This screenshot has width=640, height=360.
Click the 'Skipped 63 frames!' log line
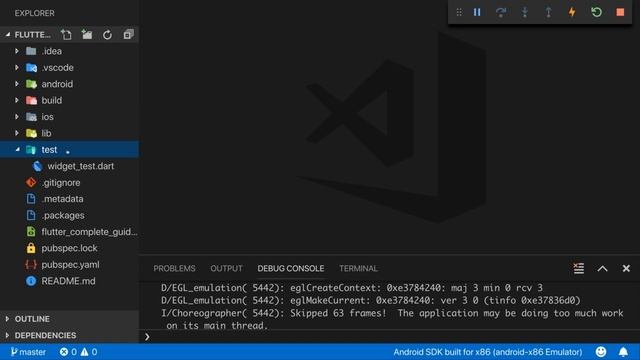click(x=392, y=319)
